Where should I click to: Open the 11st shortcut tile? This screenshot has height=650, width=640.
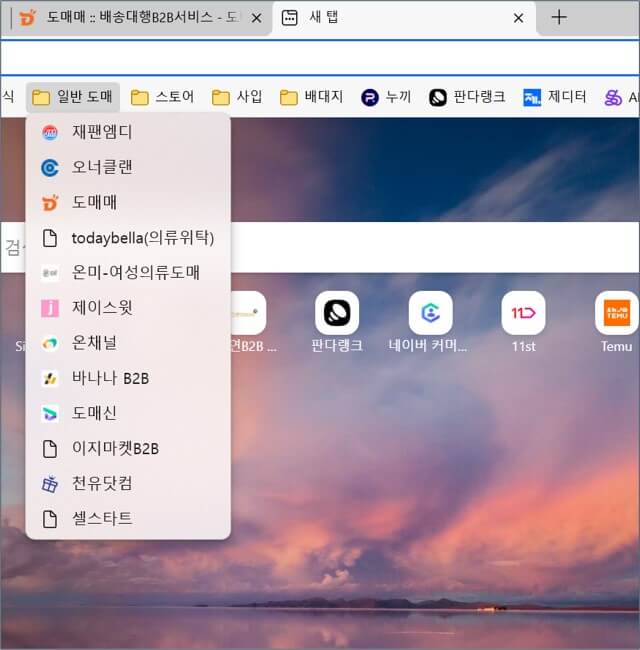[524, 322]
